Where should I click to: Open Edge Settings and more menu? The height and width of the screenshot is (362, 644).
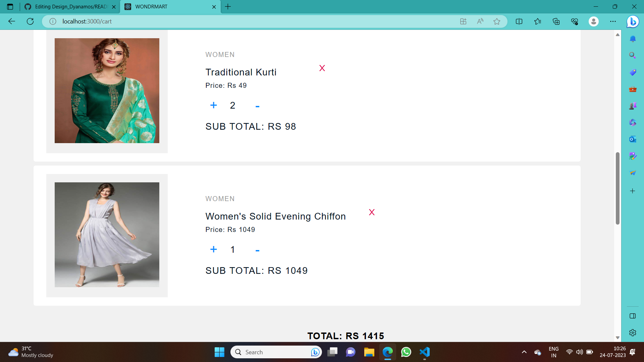coord(613,21)
